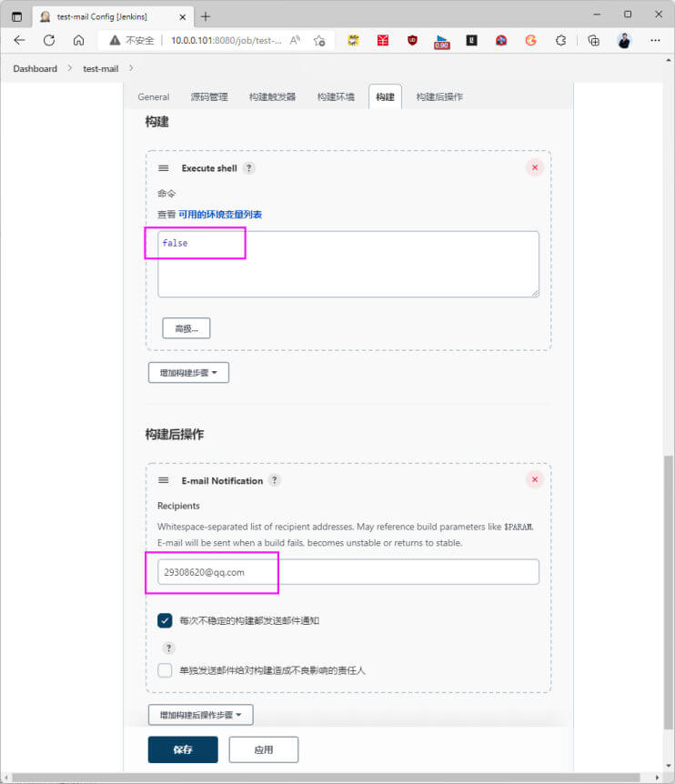
Task: Click the 保存 save button
Action: pos(183,749)
